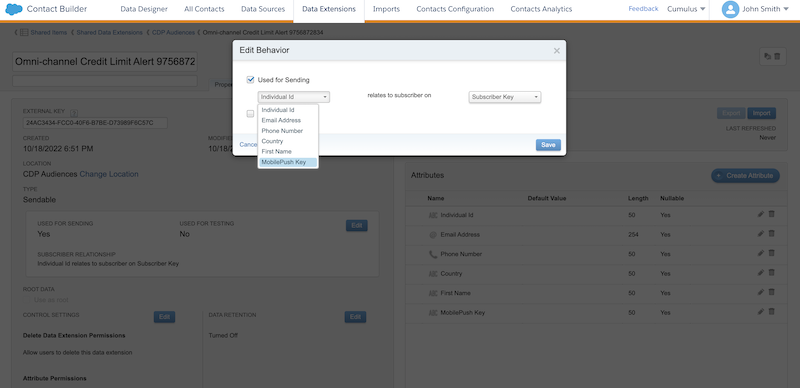Click the Phone Number row phone icon
The width and height of the screenshot is (800, 388).
click(x=433, y=254)
